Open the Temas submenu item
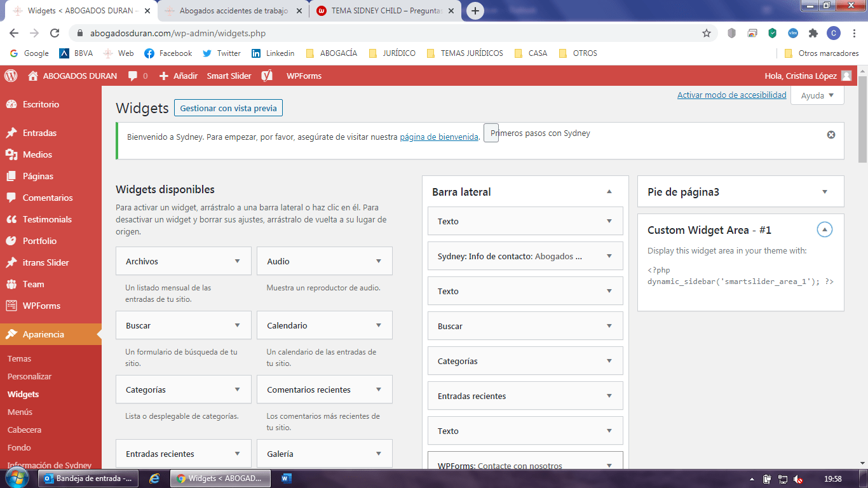Image resolution: width=868 pixels, height=488 pixels. (x=19, y=358)
